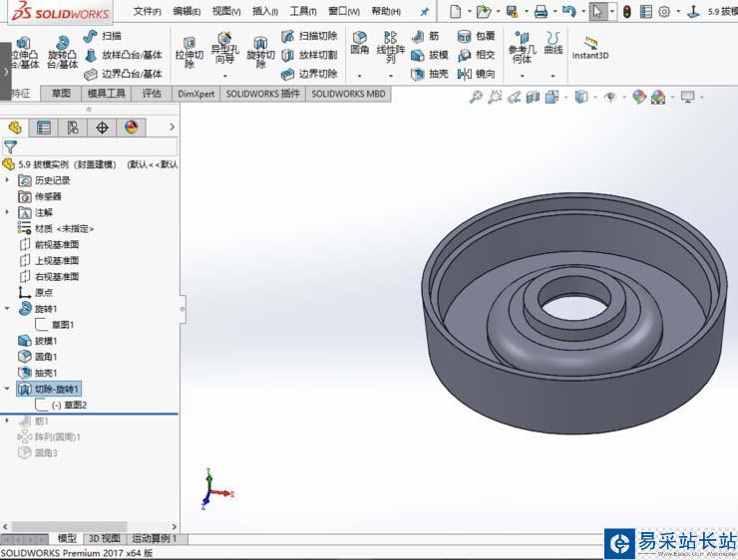
Task: Switch to the 3D 视图 bottom tab
Action: (105, 538)
